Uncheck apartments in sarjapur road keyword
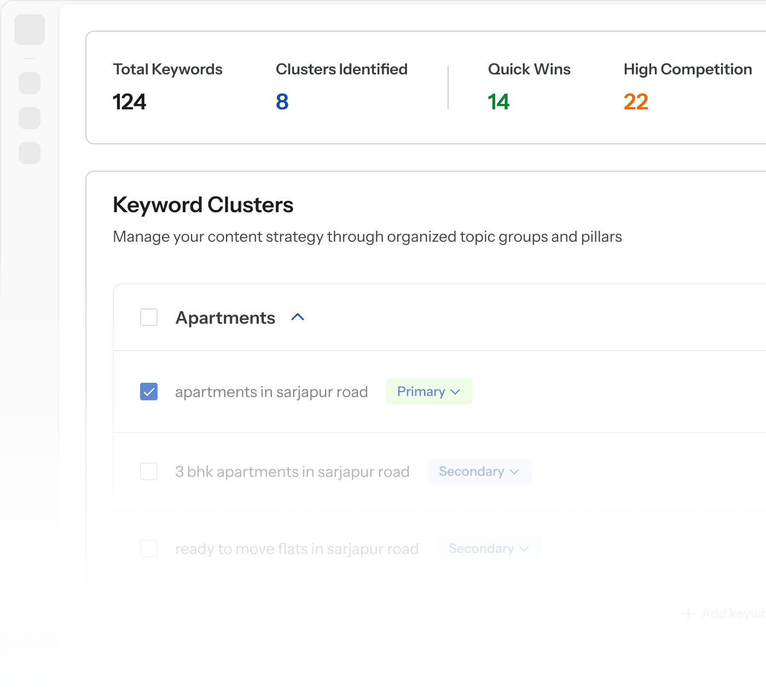Screen dimensions: 766x700 click(149, 392)
